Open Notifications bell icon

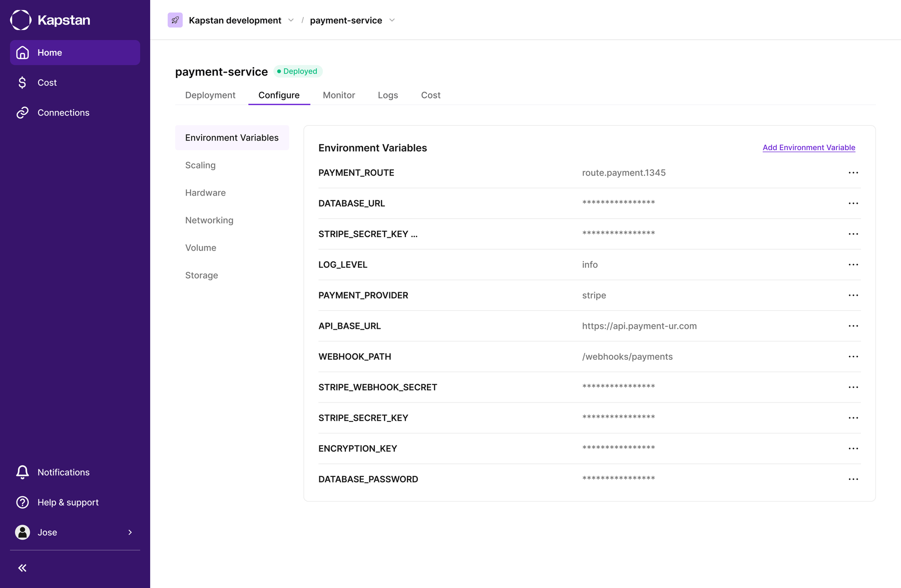tap(22, 472)
